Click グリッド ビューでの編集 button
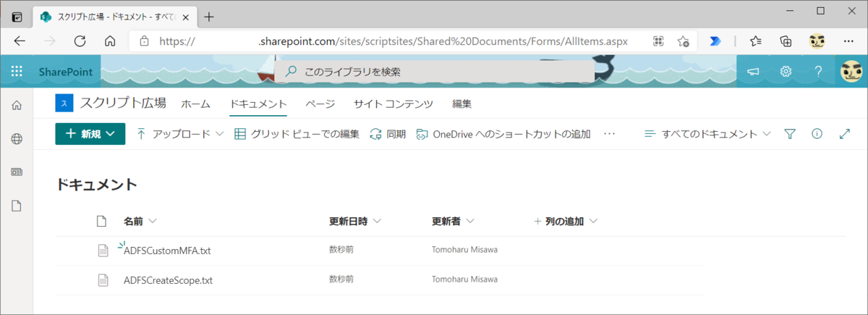Screen dimensions: 868x315 pos(297,134)
